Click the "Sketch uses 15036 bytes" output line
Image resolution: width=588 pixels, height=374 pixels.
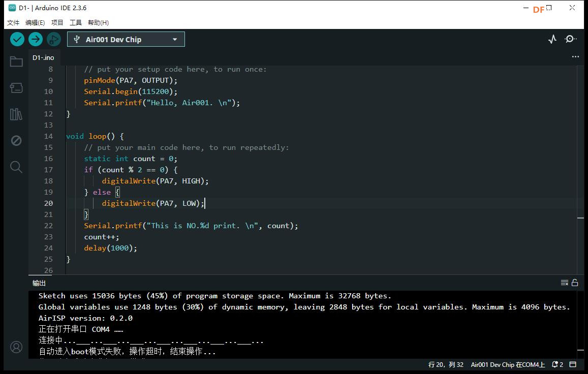(214, 296)
